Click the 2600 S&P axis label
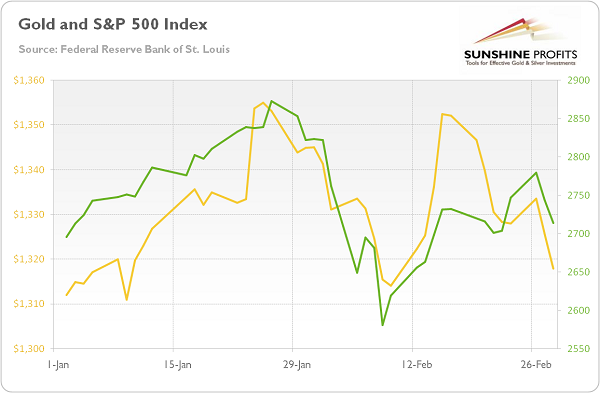Viewport: 600px width, 393px height. 579,310
